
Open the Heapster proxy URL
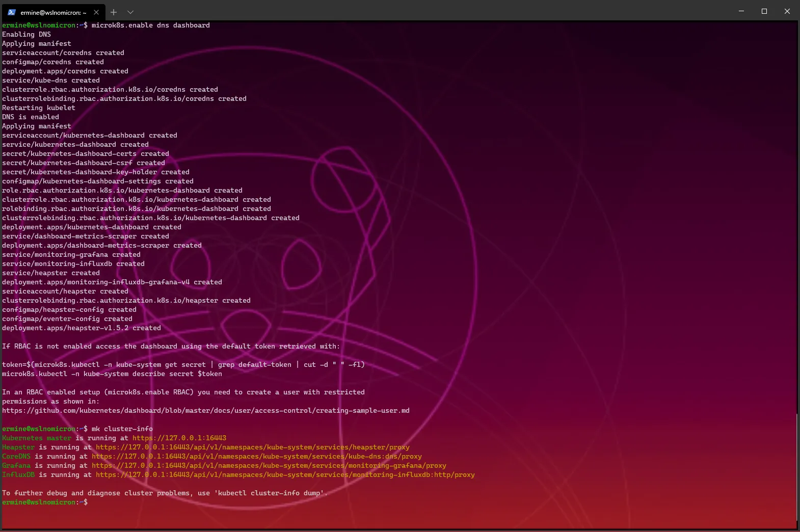pos(252,447)
